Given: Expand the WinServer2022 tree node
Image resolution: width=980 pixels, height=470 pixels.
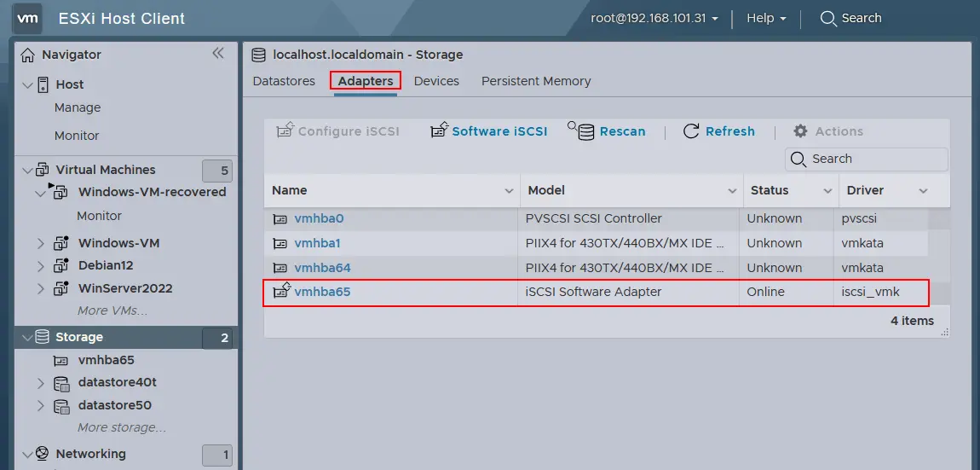Looking at the screenshot, I should coord(41,288).
